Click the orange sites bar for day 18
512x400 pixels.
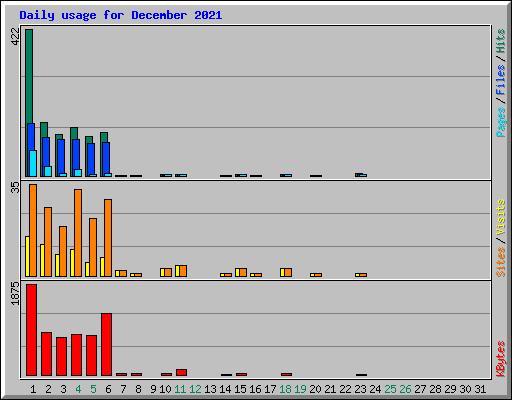pos(288,272)
